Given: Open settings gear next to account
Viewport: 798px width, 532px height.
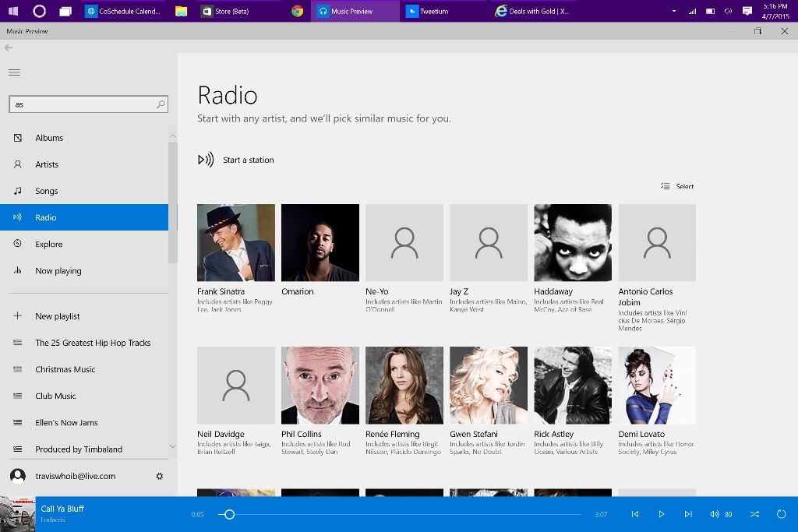Looking at the screenshot, I should [159, 476].
